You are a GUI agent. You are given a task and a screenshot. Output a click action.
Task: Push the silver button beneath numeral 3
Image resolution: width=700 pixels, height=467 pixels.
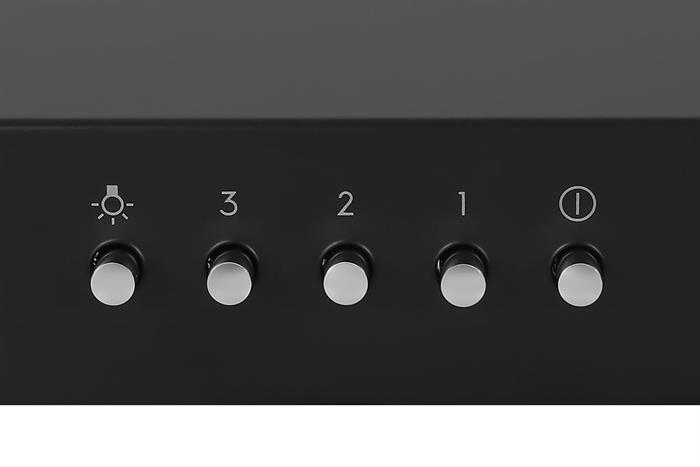(x=229, y=284)
